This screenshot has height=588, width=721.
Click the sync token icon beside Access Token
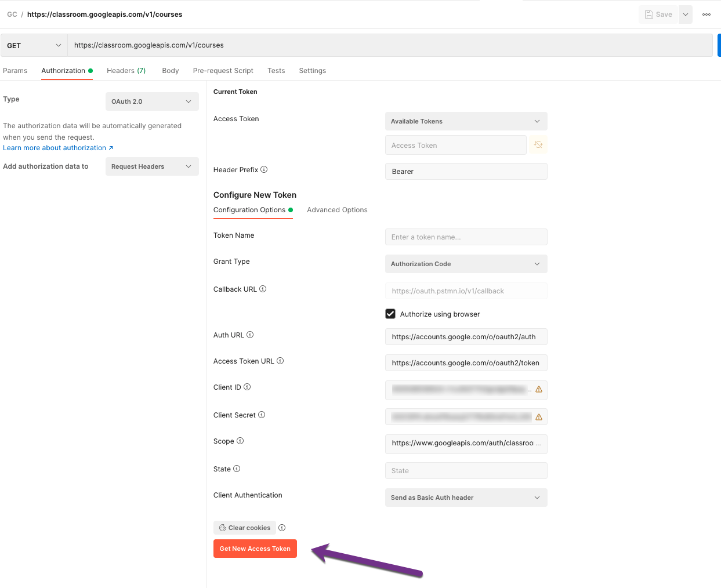[x=538, y=145]
